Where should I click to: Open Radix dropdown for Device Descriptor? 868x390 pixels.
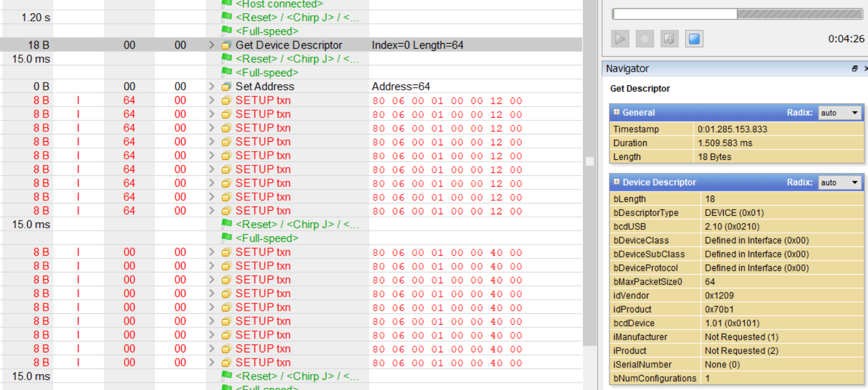pos(840,183)
